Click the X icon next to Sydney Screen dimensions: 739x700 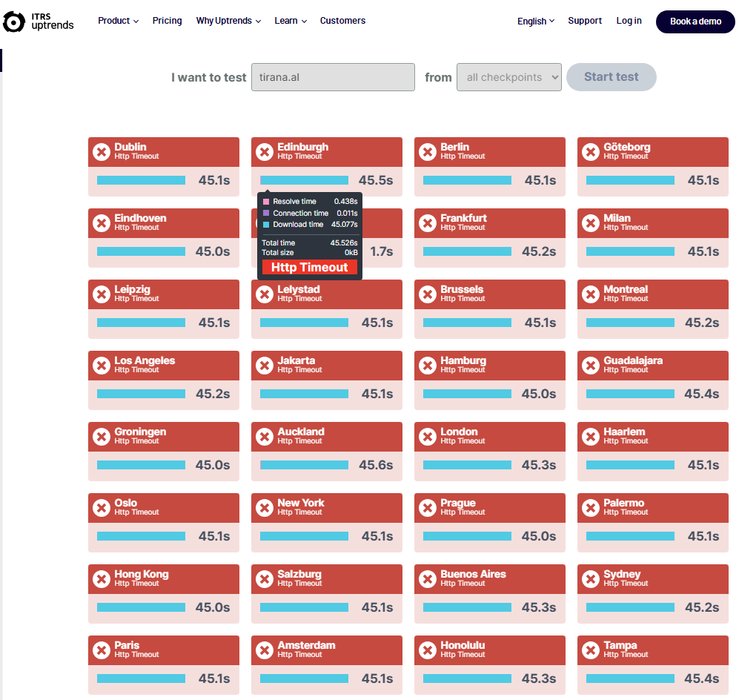click(591, 579)
